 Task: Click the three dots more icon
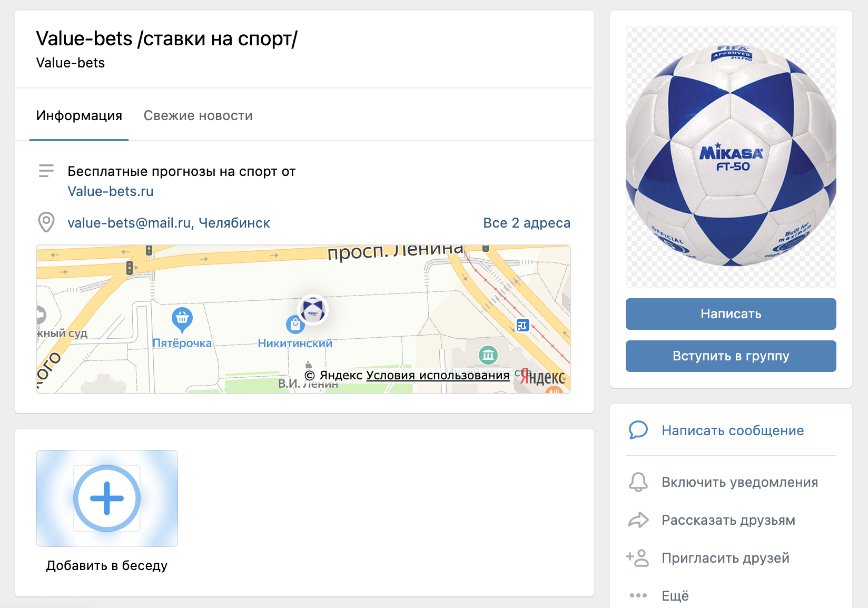click(638, 595)
